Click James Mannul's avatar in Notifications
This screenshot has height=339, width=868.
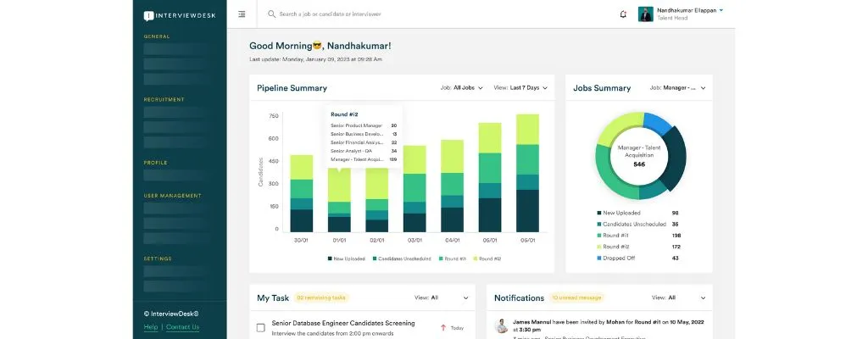502,325
